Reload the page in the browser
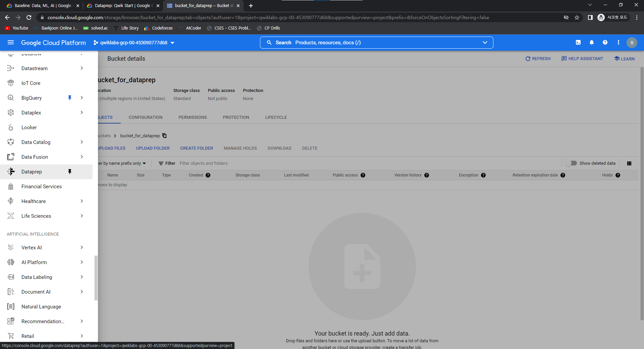This screenshot has height=349, width=644. [29, 17]
